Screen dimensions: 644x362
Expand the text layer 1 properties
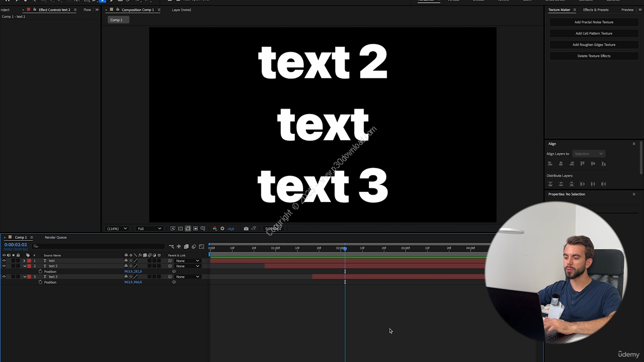[x=24, y=260]
